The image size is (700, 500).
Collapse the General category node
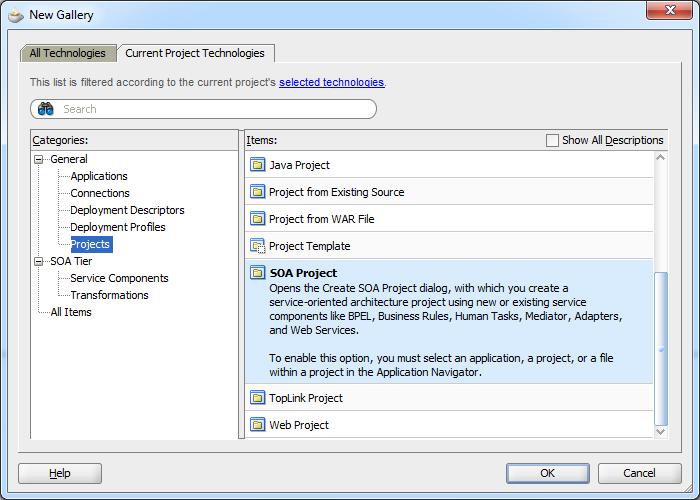tap(39, 159)
